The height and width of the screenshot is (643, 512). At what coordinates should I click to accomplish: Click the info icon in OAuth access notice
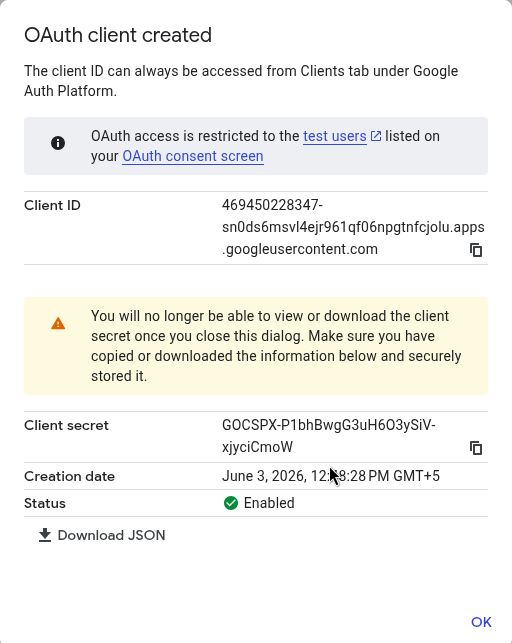[58, 143]
